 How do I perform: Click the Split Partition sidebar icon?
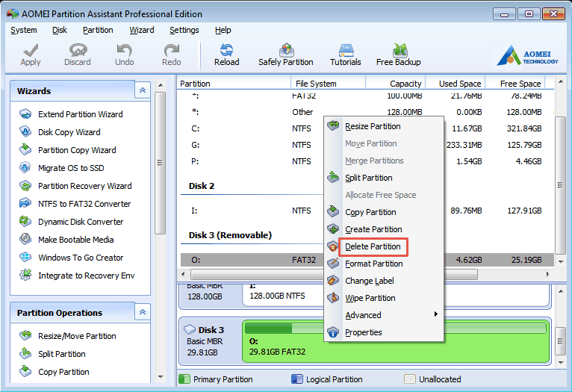[25, 353]
